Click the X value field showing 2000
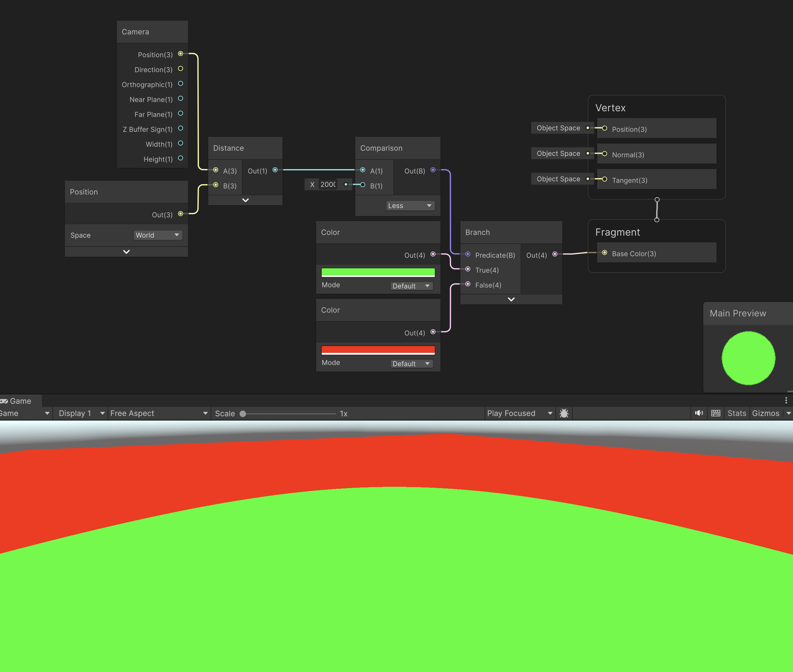Viewport: 793px width, 672px height. click(328, 184)
